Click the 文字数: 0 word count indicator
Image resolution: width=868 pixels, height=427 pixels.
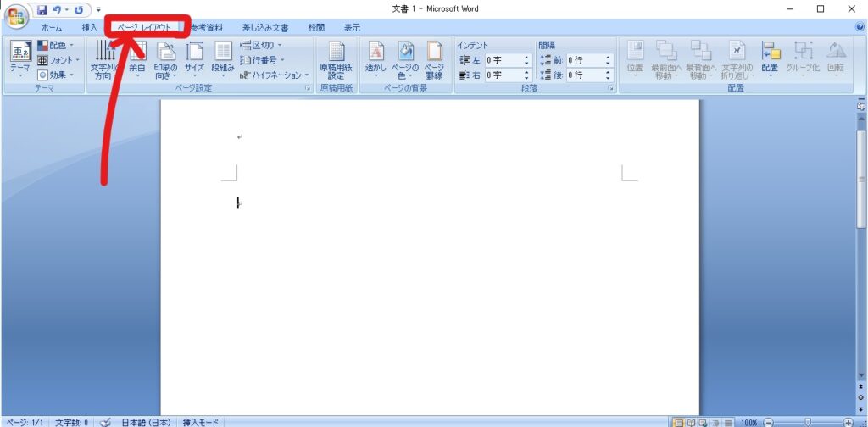pyautogui.click(x=71, y=423)
